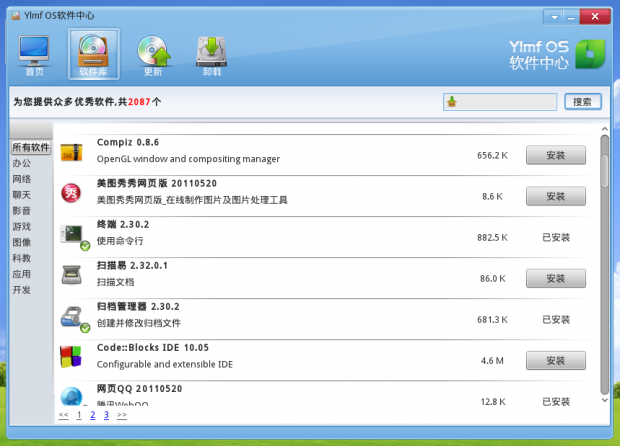
Task: Click the search field broom icon
Action: click(452, 102)
